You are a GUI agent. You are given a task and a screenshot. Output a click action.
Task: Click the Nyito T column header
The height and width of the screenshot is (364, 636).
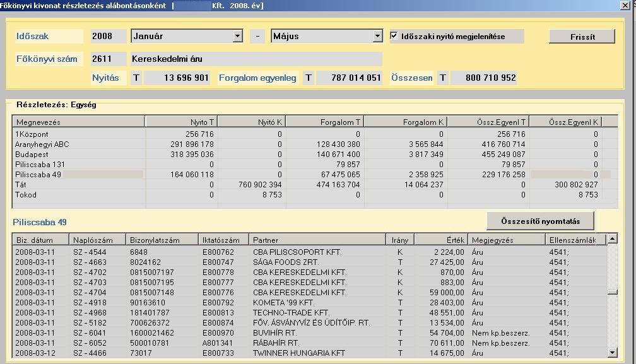pos(181,122)
